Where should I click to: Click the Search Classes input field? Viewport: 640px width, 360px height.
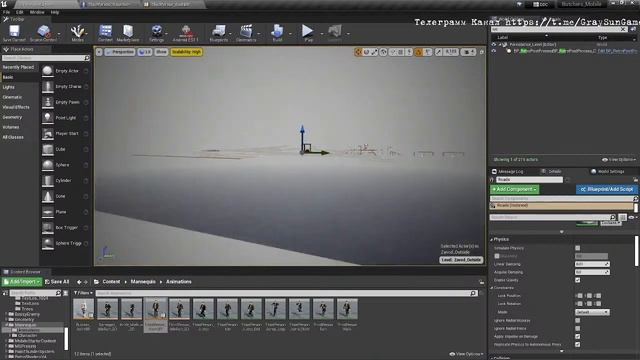pyautogui.click(x=46, y=58)
